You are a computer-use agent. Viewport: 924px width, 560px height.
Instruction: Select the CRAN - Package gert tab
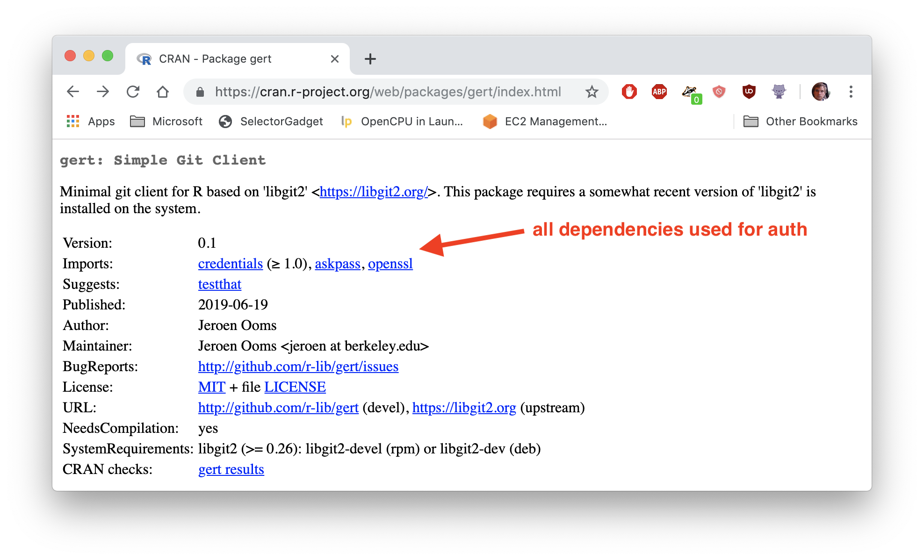(x=238, y=59)
